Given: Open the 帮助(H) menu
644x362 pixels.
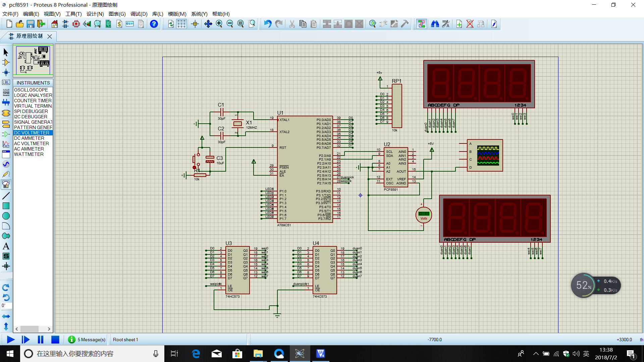Looking at the screenshot, I should coord(221,14).
